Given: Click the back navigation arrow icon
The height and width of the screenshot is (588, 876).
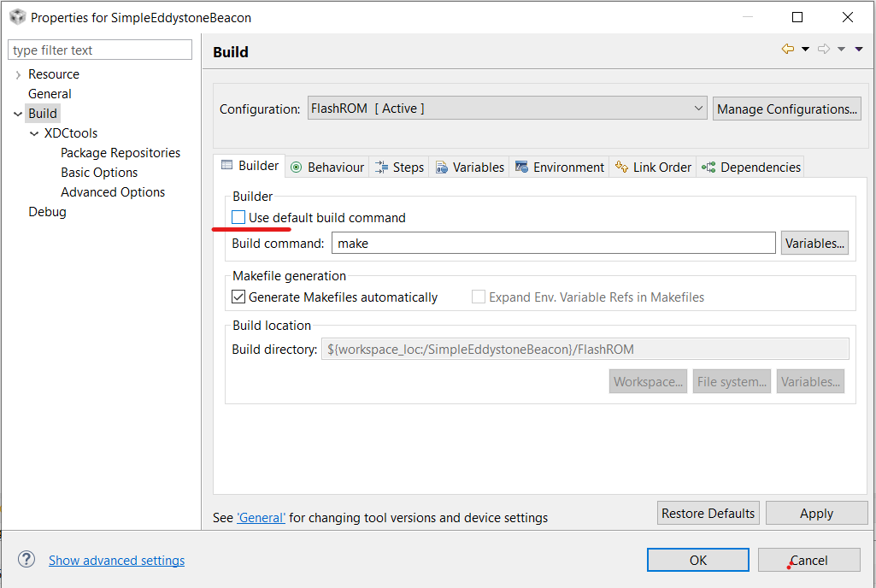Looking at the screenshot, I should point(788,50).
